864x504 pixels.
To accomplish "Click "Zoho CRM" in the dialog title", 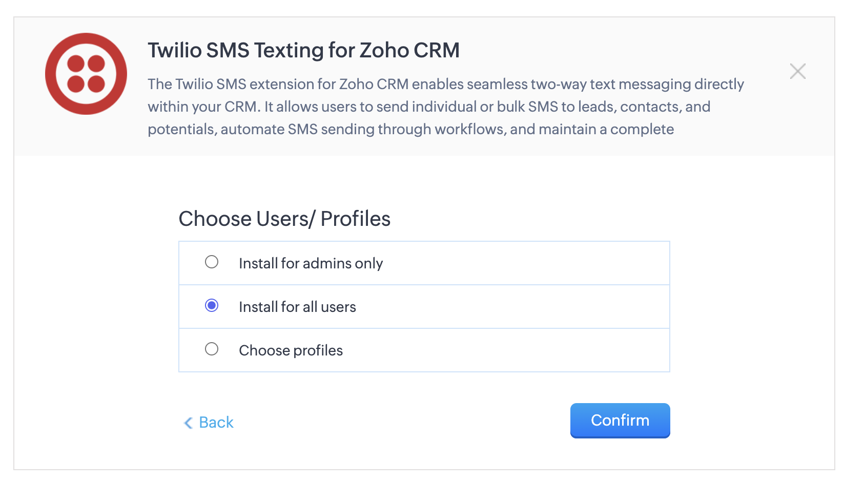I will click(x=409, y=50).
